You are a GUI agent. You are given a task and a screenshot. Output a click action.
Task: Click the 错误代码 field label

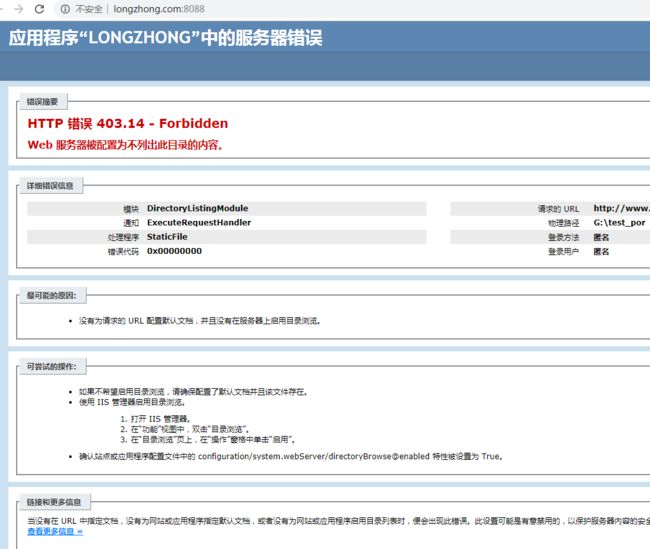pyautogui.click(x=123, y=252)
